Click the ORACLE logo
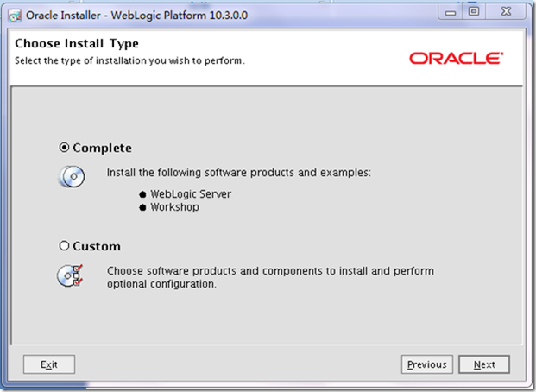The height and width of the screenshot is (392, 536). tap(457, 59)
